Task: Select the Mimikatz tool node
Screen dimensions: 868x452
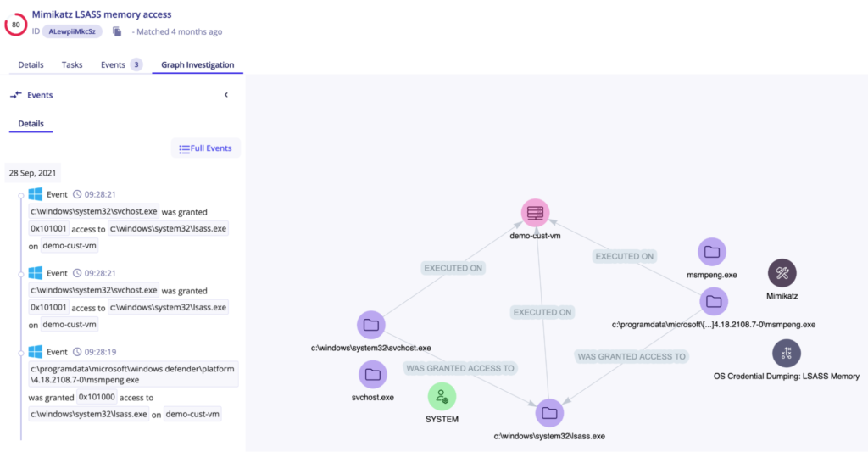Action: pyautogui.click(x=782, y=273)
